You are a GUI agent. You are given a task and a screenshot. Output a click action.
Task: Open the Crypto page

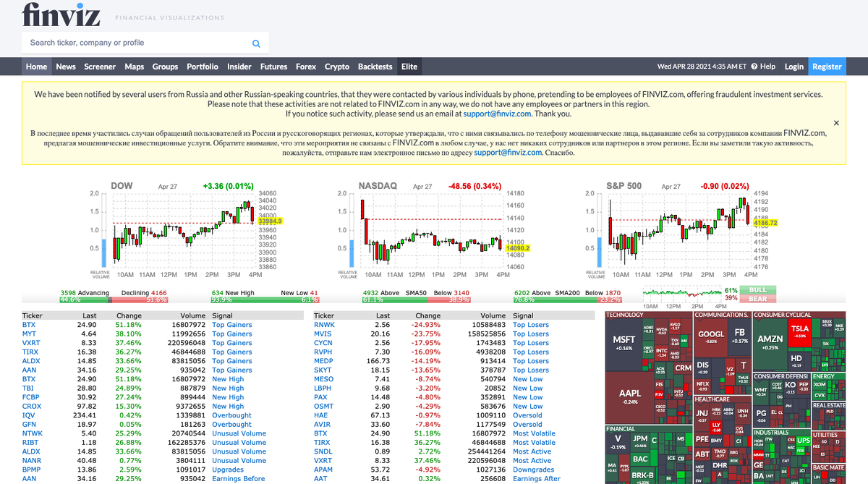[337, 67]
